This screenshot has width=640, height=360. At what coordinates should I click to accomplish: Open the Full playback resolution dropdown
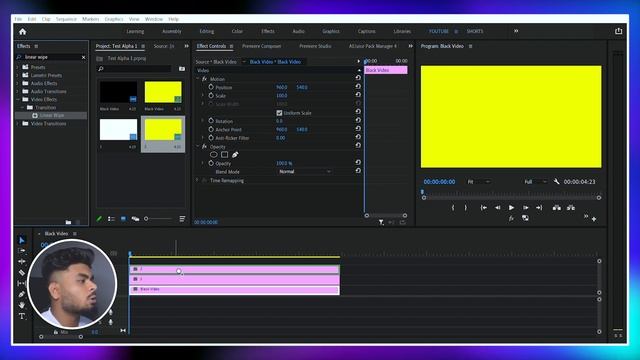(x=536, y=182)
